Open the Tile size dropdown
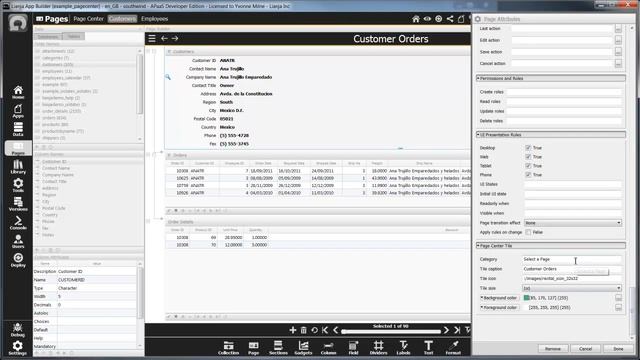This screenshot has width=640, height=360. tap(572, 288)
